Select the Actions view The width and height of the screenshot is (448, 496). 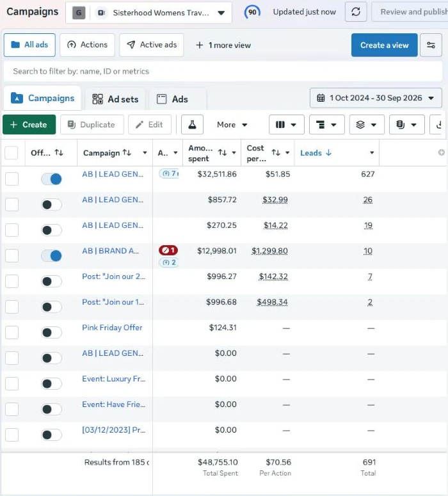87,45
